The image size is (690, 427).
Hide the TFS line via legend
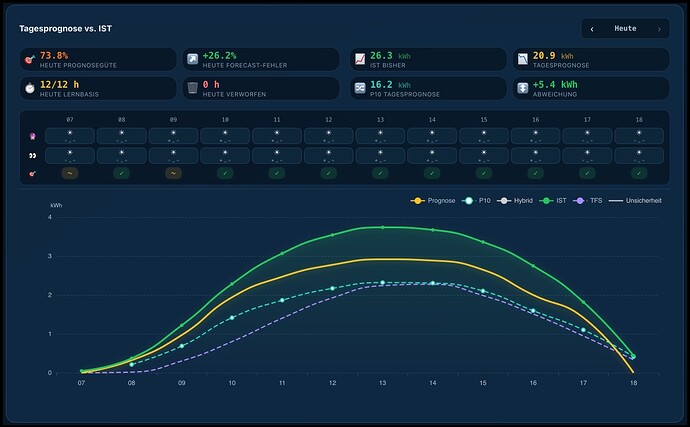point(588,201)
